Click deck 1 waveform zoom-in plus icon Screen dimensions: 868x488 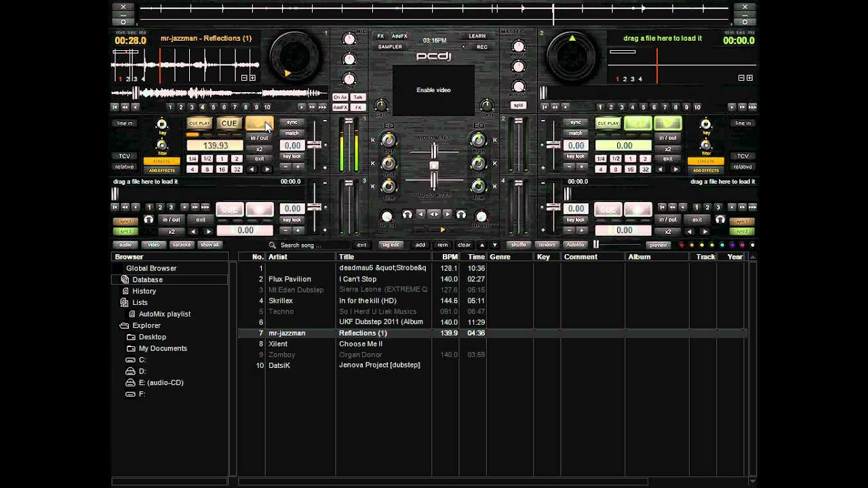pos(252,78)
